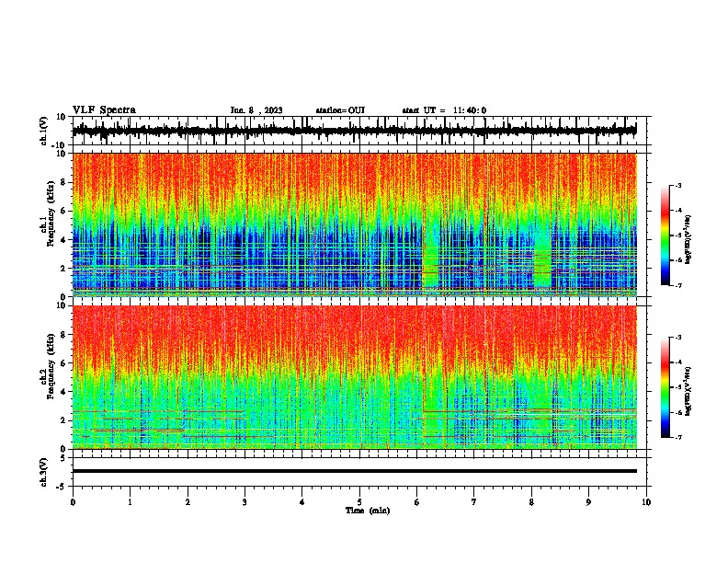The image size is (728, 563).
Task: Click the "-7" tick on the ch.2 color bar
Action: (678, 437)
